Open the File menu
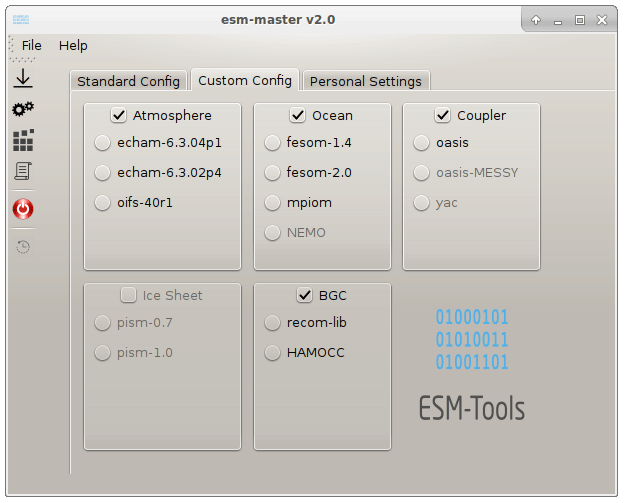The width and height of the screenshot is (624, 503). point(31,45)
